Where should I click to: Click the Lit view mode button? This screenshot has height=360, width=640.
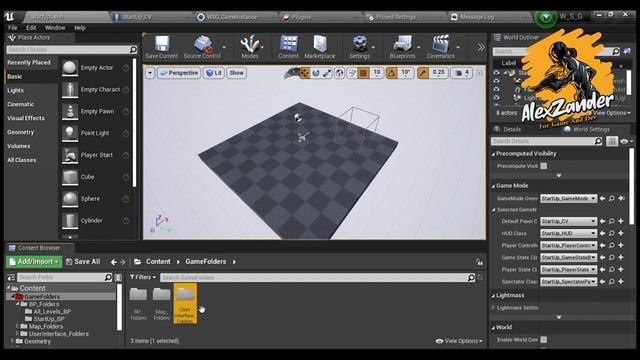click(214, 73)
